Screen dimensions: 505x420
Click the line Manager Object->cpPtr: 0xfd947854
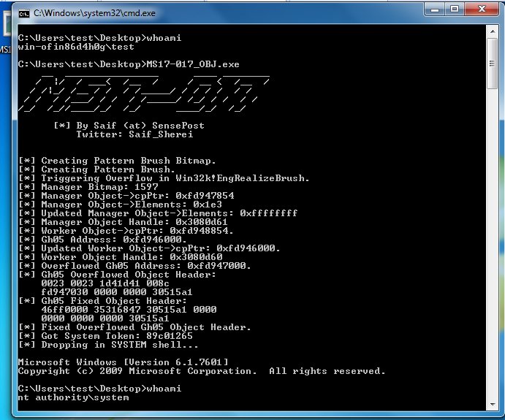click(x=126, y=196)
